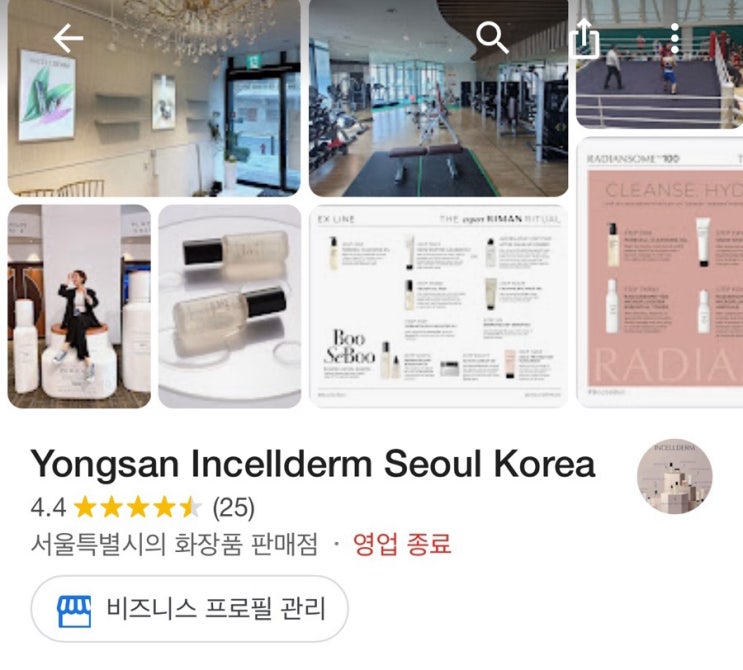743x670 pixels.
Task: Click the 비즈니스 프로필 관리 button
Action: 190,609
